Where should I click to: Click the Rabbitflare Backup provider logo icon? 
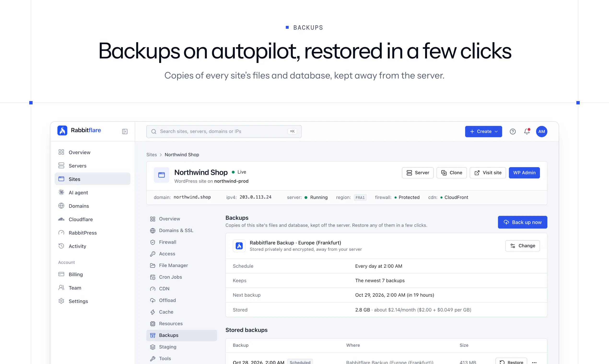239,246
